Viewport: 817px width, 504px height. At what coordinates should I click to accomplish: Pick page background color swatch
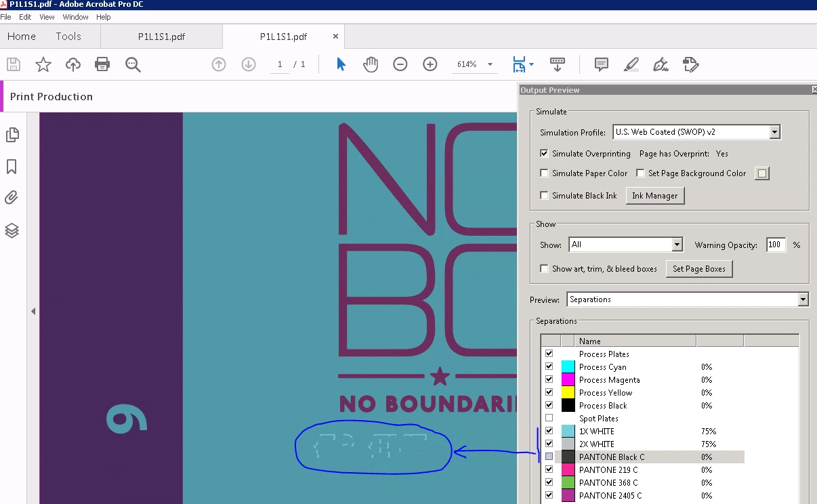(x=762, y=173)
